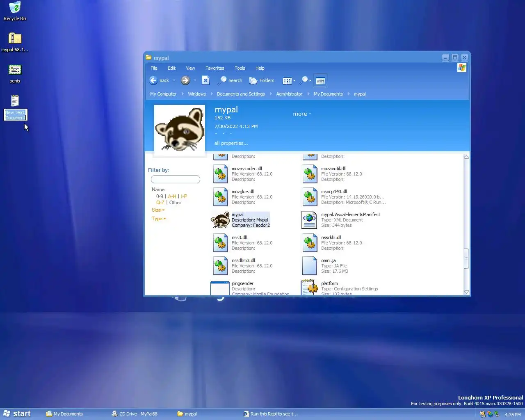Image resolution: width=525 pixels, height=420 pixels.
Task: Click the magnifier zoom toolbar icon
Action: (x=304, y=80)
